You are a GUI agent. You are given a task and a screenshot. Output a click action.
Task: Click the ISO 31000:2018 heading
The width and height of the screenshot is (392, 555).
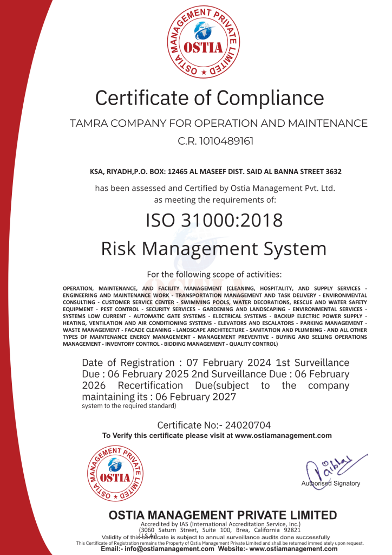pos(214,220)
